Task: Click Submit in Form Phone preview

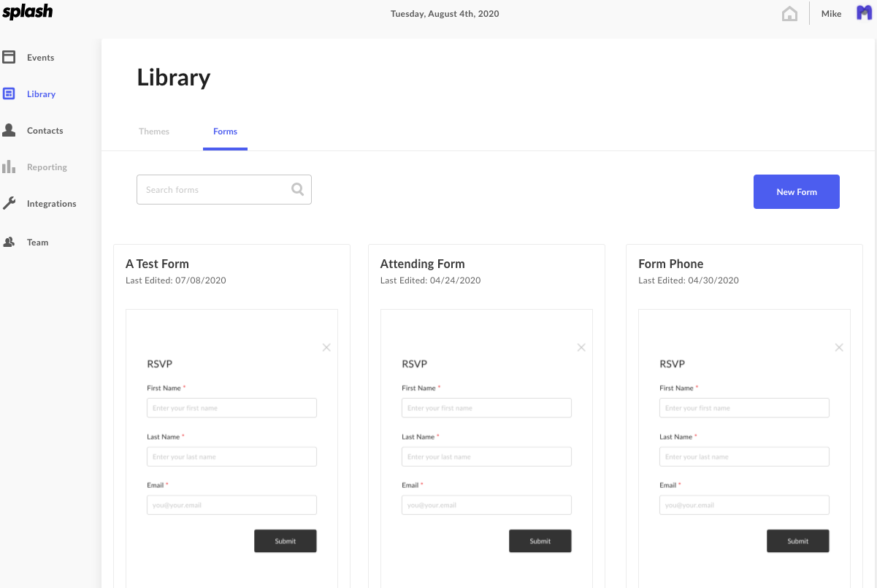Action: (x=798, y=541)
